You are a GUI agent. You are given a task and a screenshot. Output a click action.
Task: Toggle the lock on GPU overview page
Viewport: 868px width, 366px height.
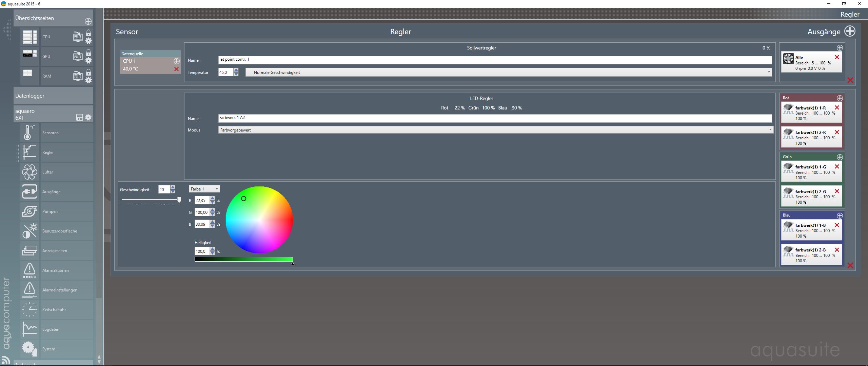(x=88, y=53)
